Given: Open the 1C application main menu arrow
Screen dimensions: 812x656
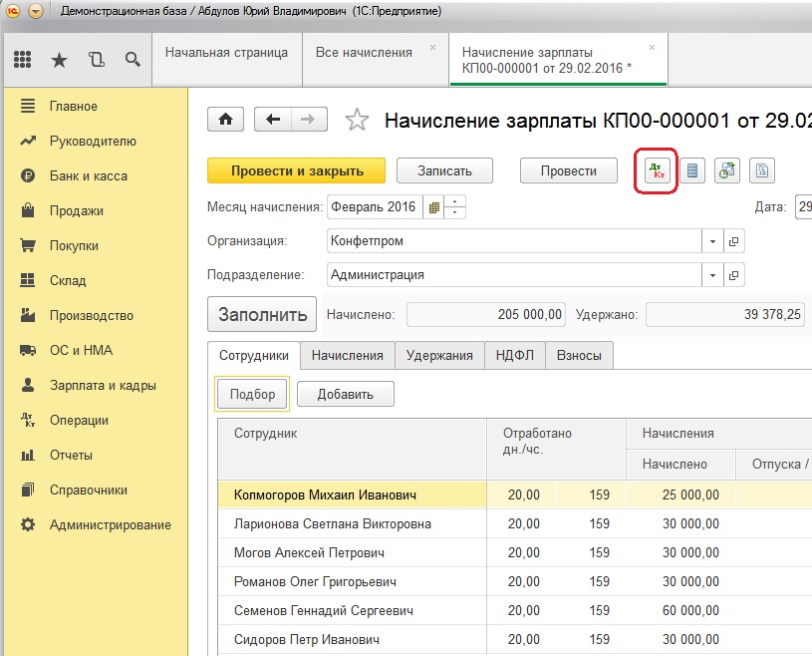Looking at the screenshot, I should [x=36, y=11].
